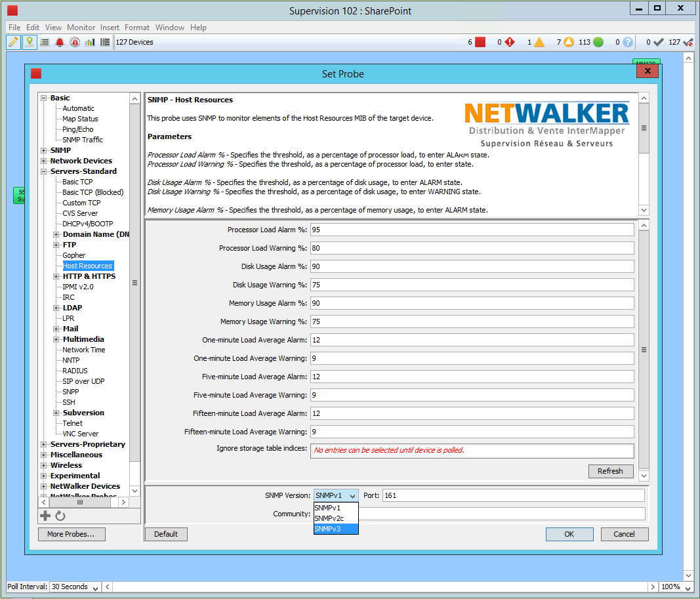Click the plus icon to add probe
Viewport: 700px width, 599px height.
click(x=45, y=516)
